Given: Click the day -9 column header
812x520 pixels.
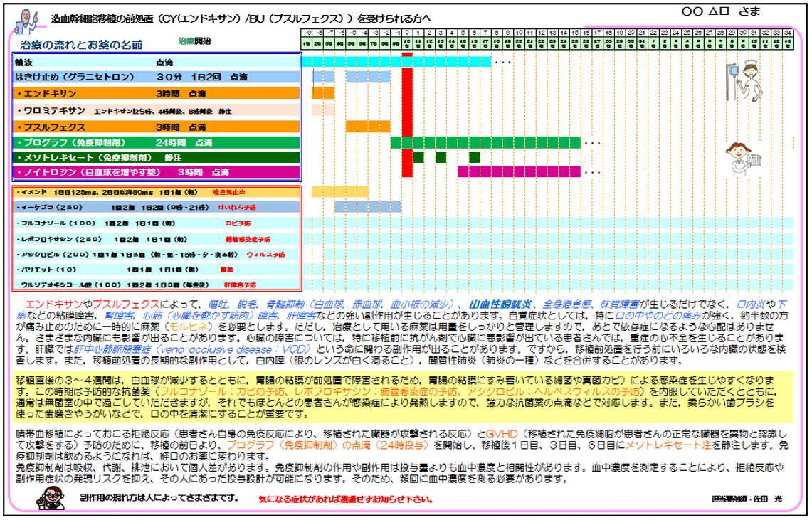Looking at the screenshot, I should [x=307, y=33].
